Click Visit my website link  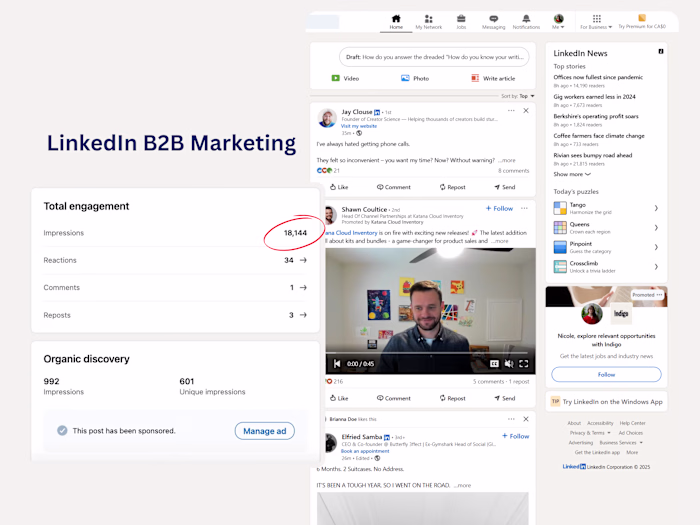[x=359, y=126]
